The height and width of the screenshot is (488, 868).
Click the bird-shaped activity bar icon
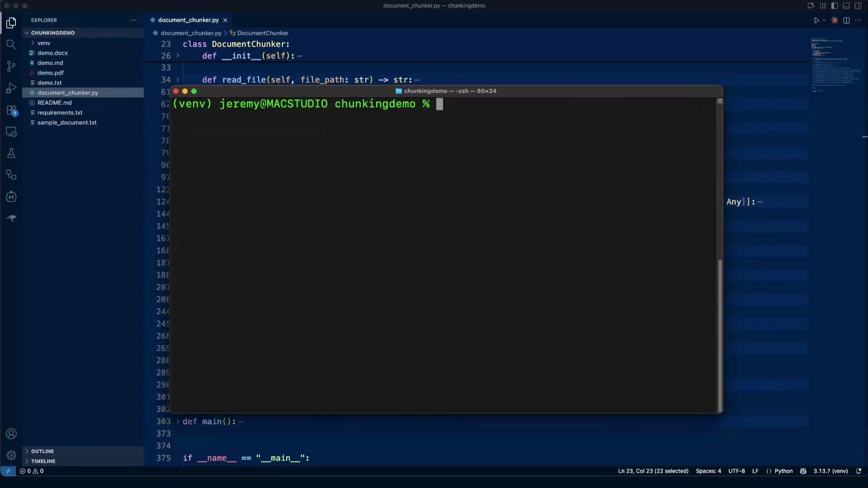pos(11,218)
